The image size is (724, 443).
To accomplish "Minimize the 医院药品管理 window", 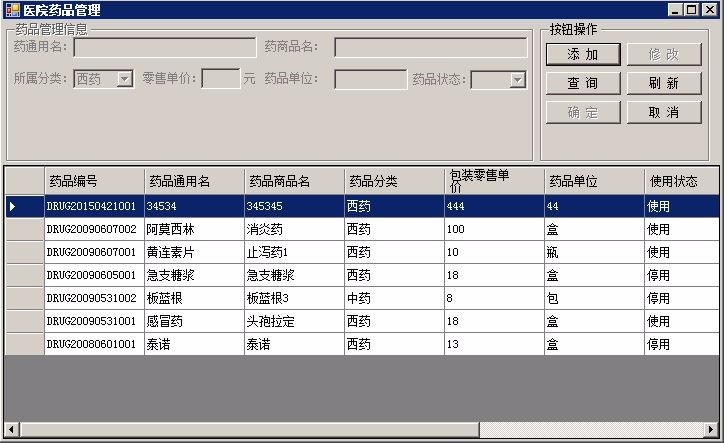I will pyautogui.click(x=675, y=10).
